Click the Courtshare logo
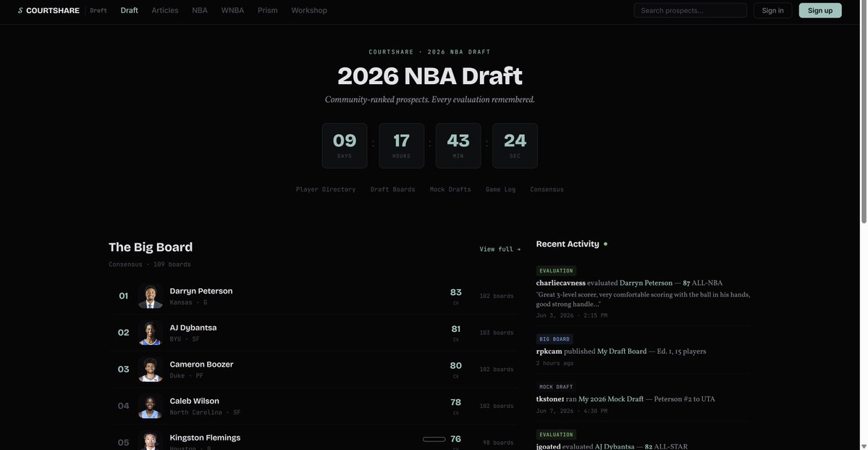 tap(49, 11)
